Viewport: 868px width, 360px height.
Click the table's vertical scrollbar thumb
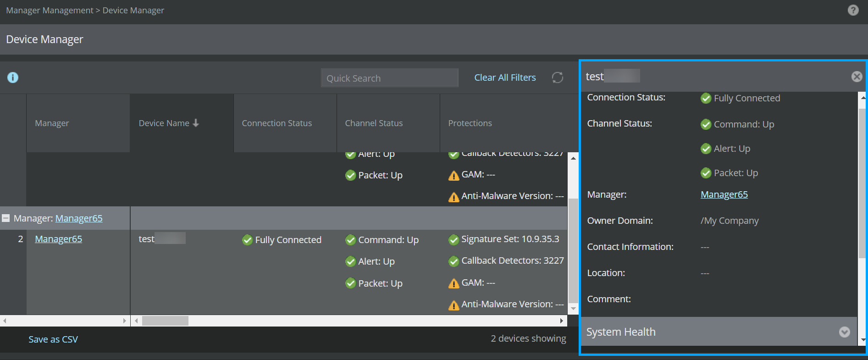(x=573, y=250)
